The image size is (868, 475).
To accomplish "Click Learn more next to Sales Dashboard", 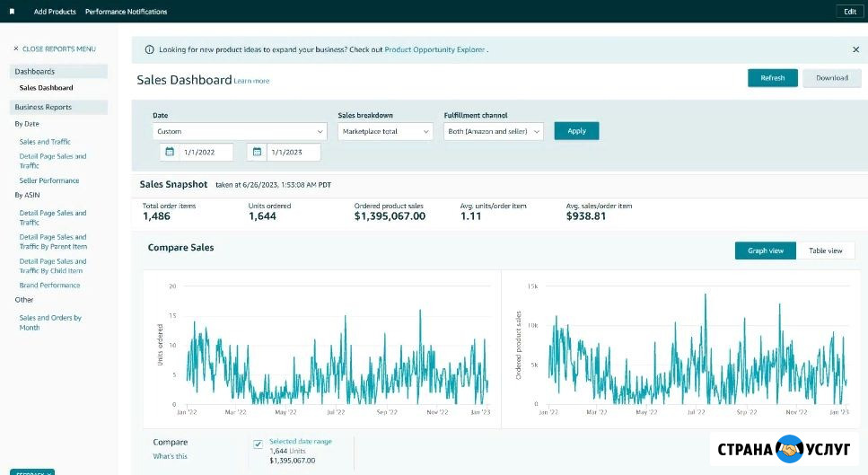I will (252, 81).
